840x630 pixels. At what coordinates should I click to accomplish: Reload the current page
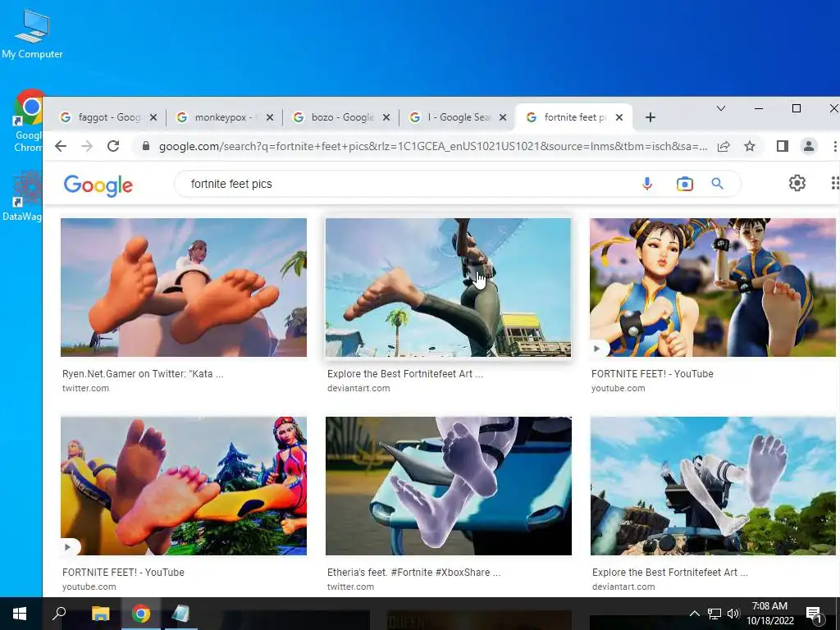(x=113, y=146)
